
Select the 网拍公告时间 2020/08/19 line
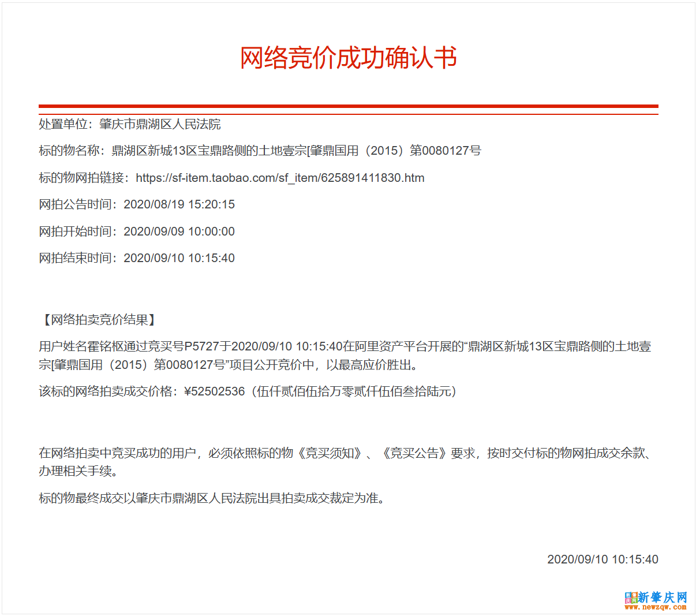click(137, 204)
